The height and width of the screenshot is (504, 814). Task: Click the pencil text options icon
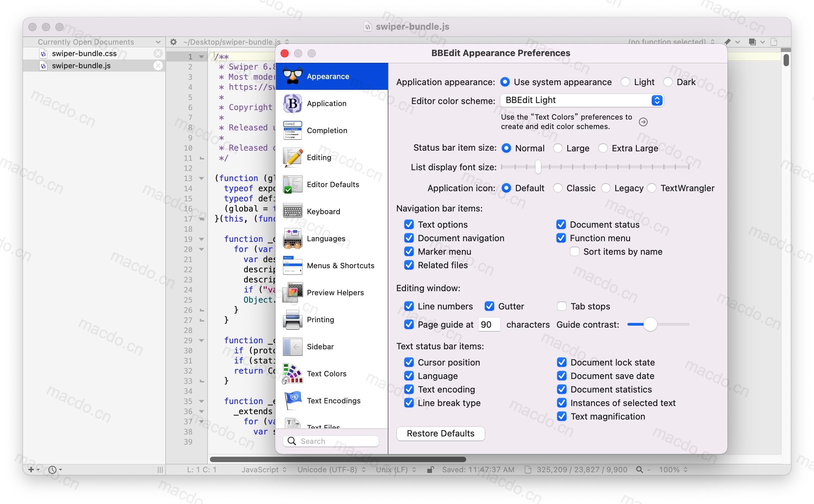coord(728,42)
